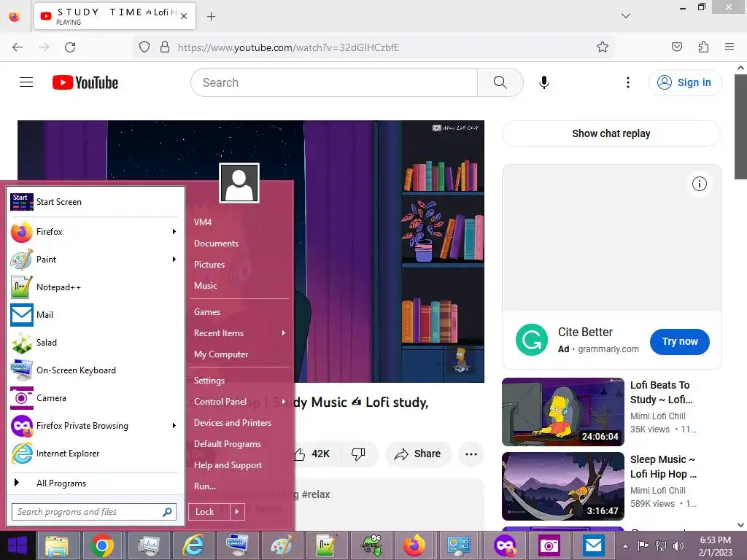Reload the current page
Screen dimensions: 747x560
70,47
